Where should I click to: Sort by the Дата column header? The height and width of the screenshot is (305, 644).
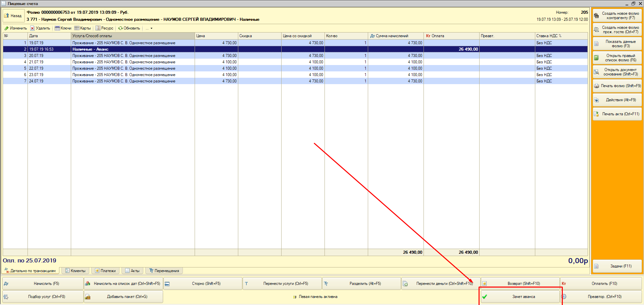pyautogui.click(x=49, y=36)
